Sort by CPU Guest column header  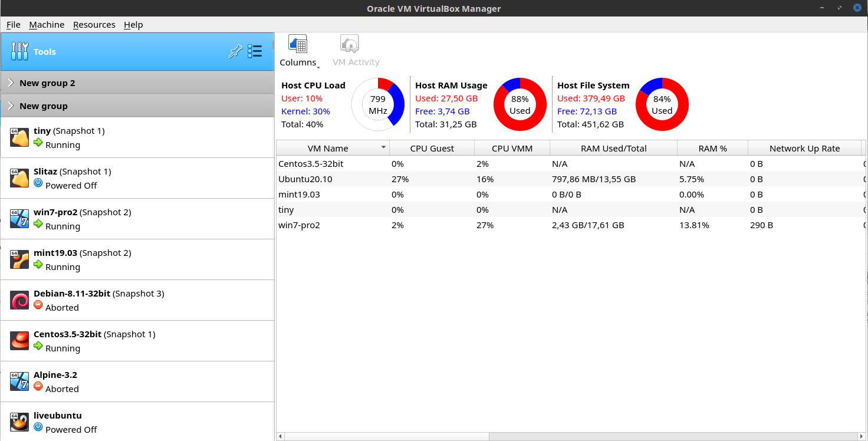(x=432, y=148)
